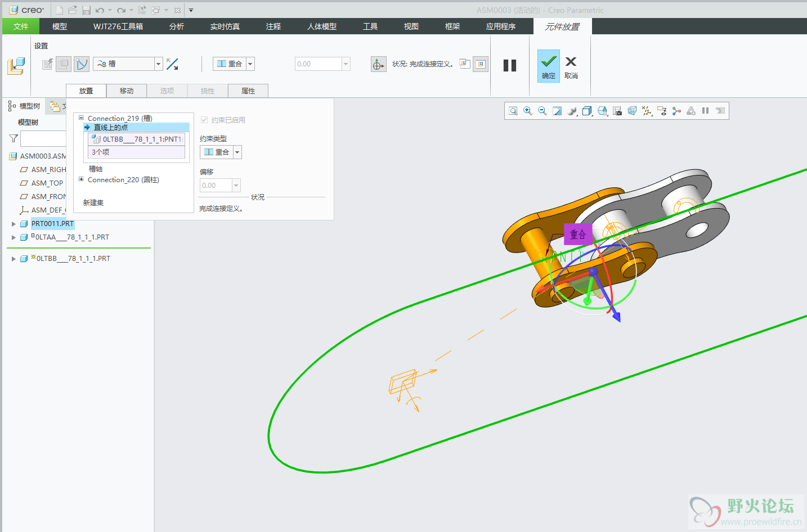Click the Repaint icon in graphics toolbar
This screenshot has width=807, height=532.
[x=557, y=111]
